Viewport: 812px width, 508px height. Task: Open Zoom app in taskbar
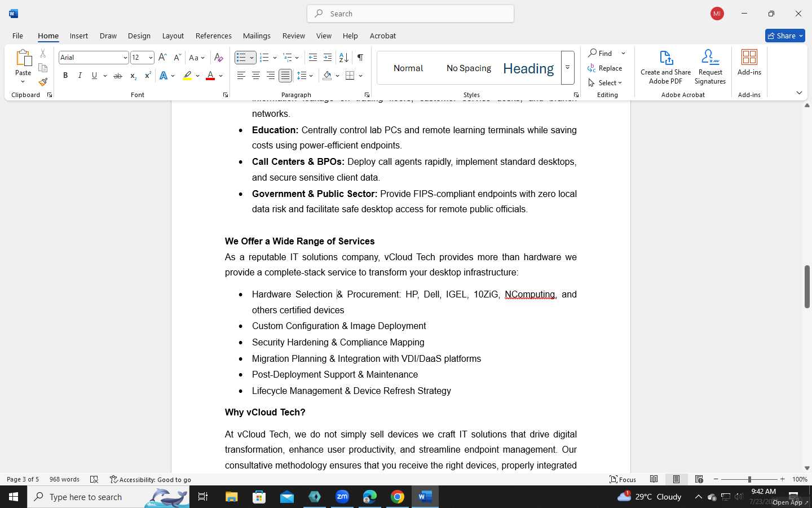(x=342, y=497)
